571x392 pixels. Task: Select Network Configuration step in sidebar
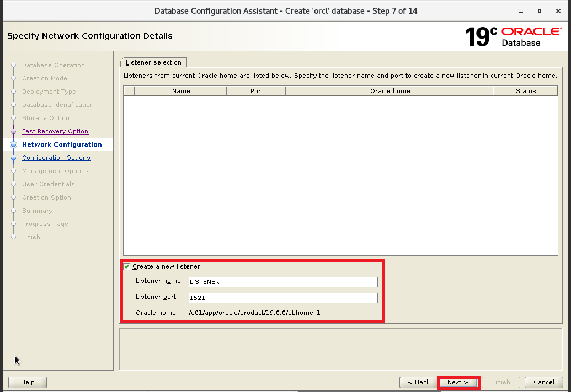(x=62, y=144)
